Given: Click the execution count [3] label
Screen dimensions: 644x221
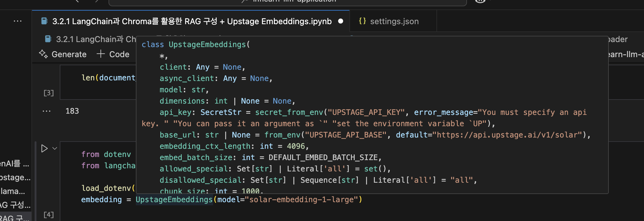Looking at the screenshot, I should (49, 93).
